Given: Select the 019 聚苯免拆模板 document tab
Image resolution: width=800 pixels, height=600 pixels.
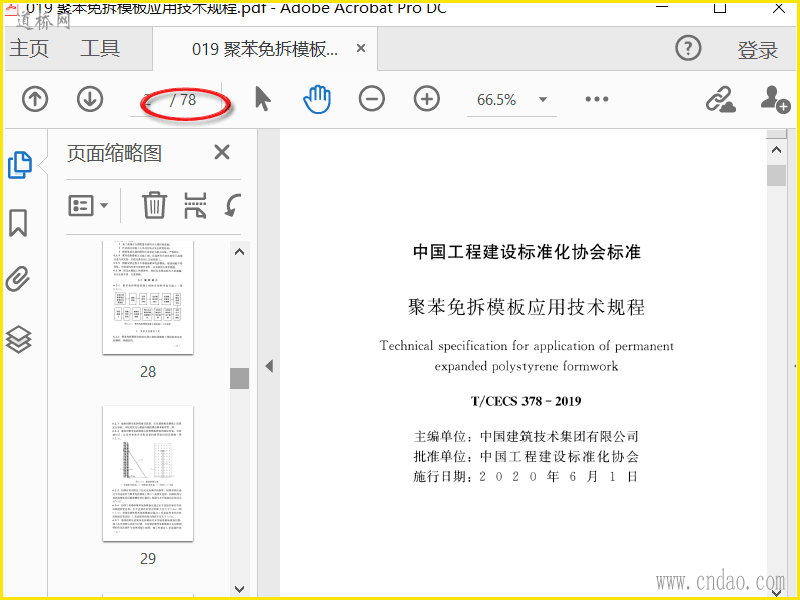Looking at the screenshot, I should pyautogui.click(x=265, y=49).
